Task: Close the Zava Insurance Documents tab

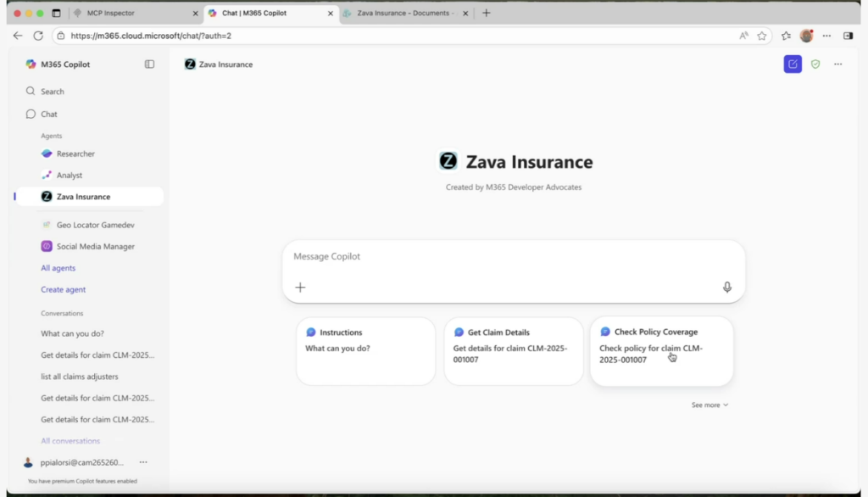Action: tap(465, 14)
